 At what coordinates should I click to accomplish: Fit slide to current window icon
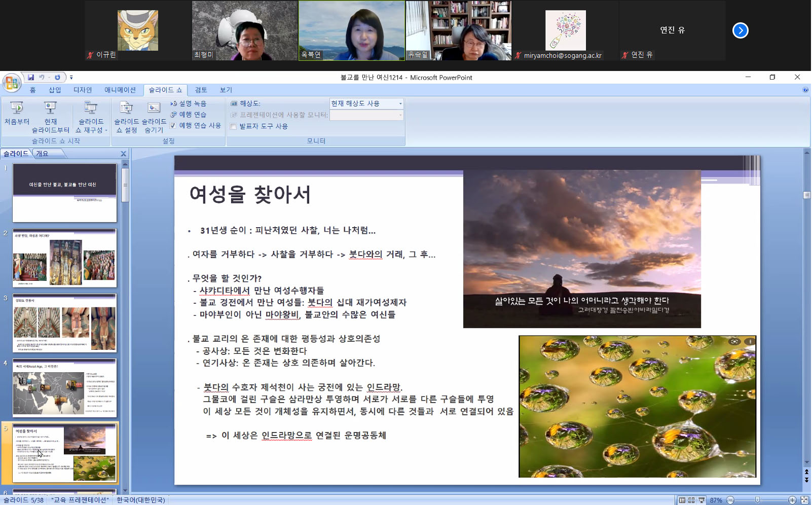click(x=804, y=500)
